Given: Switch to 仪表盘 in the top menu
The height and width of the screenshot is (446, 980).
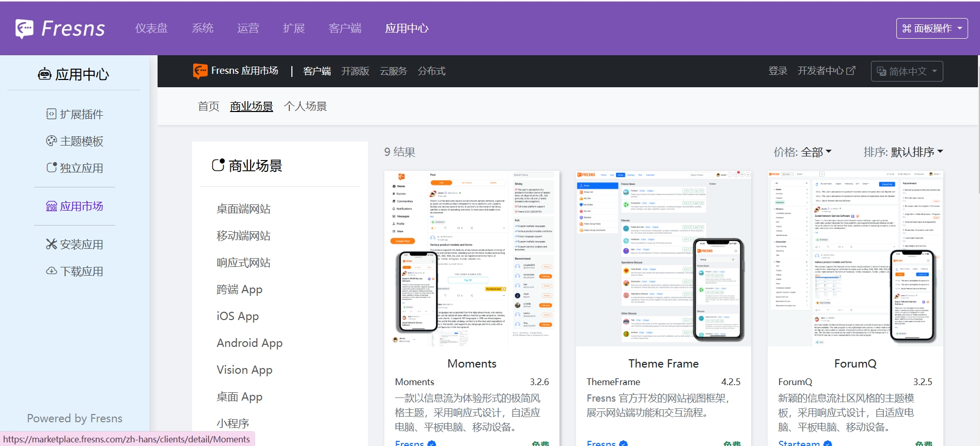Looking at the screenshot, I should (x=151, y=28).
